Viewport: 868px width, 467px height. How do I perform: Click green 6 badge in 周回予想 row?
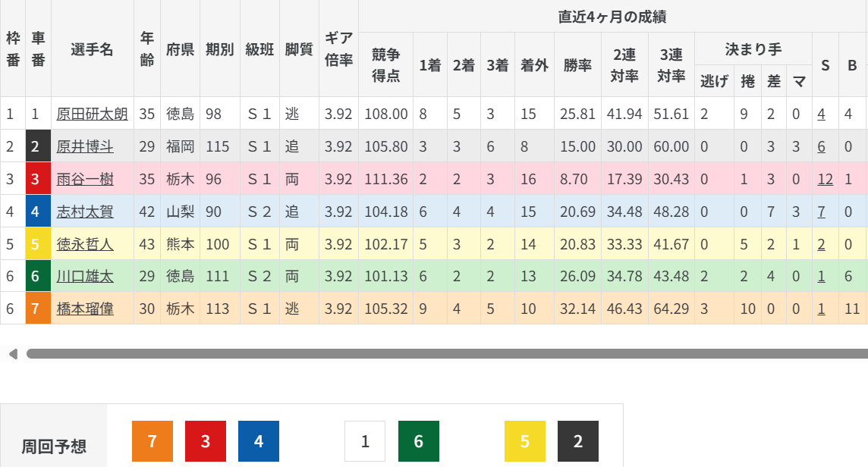click(418, 441)
